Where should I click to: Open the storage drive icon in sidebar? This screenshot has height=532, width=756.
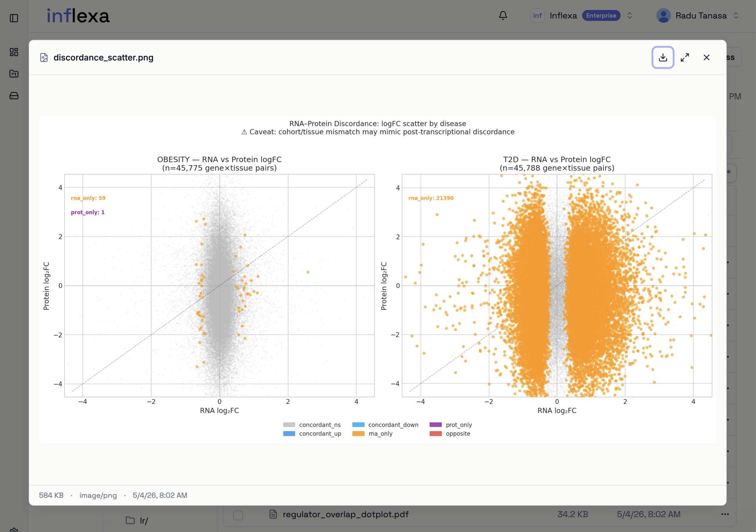(14, 96)
